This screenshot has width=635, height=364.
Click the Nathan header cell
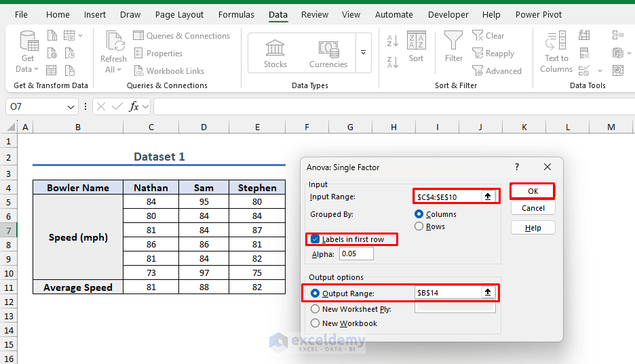151,188
